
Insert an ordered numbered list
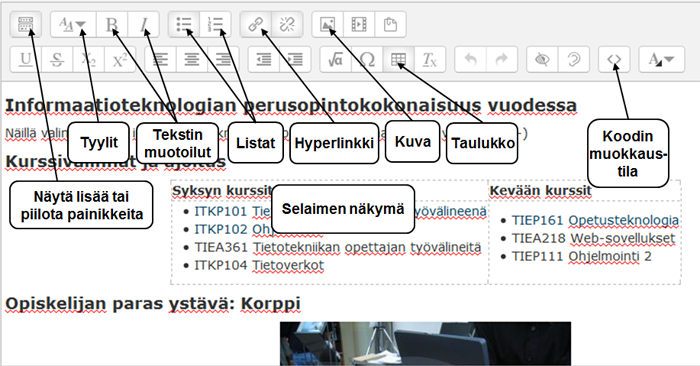215,24
